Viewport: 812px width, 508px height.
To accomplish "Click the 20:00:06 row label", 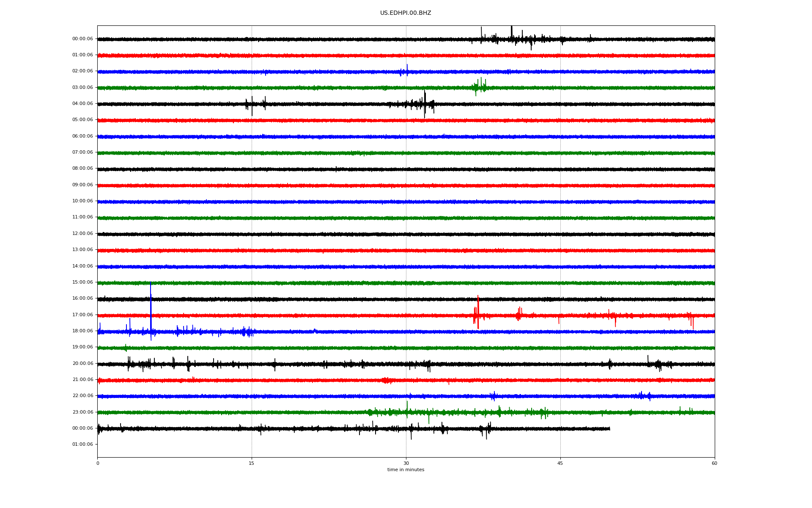I will (82, 364).
